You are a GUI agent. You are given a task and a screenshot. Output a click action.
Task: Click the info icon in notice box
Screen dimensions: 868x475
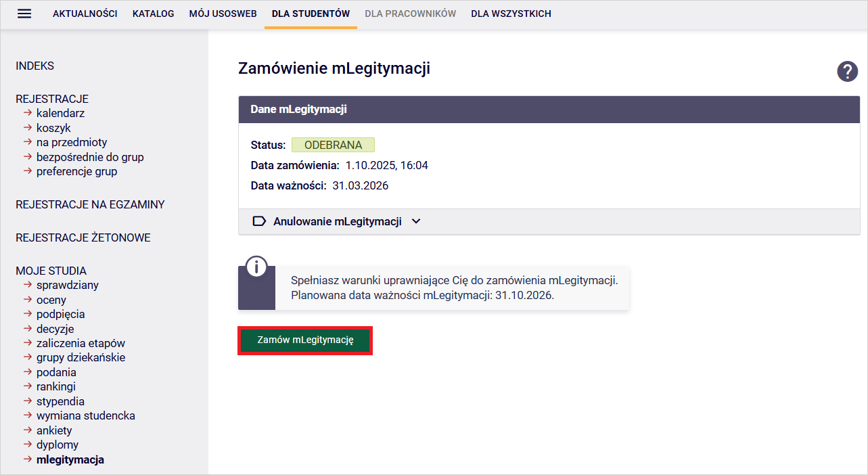click(x=256, y=267)
